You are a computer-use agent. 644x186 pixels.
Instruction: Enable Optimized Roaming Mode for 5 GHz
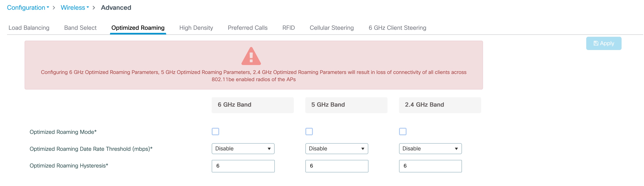click(x=309, y=131)
